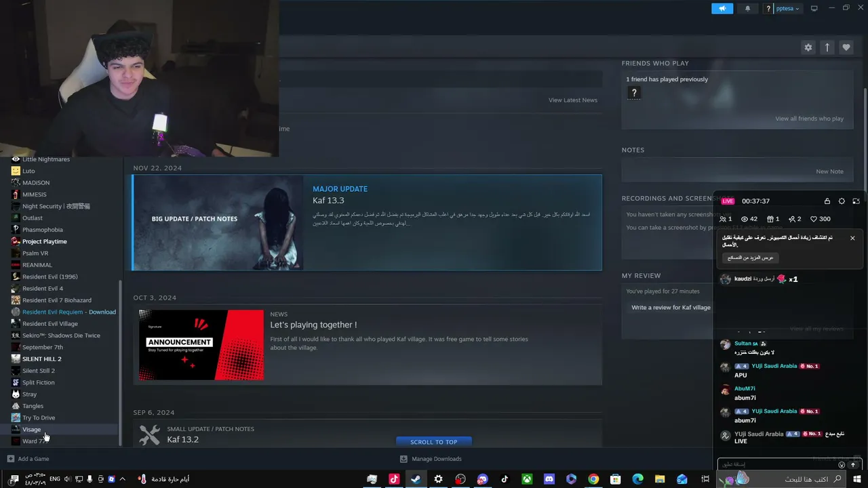Image resolution: width=868 pixels, height=488 pixels.
Task: Click the Split Fiction game icon
Action: (16, 382)
